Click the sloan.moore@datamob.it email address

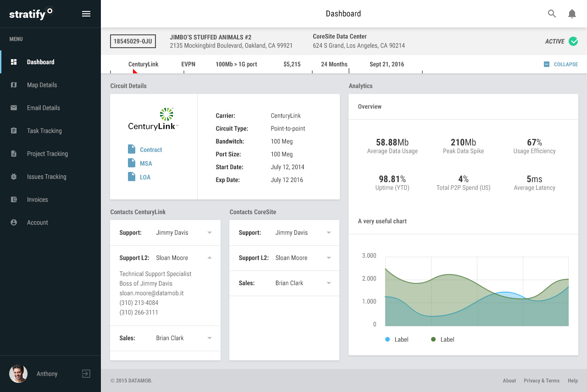[x=151, y=293]
